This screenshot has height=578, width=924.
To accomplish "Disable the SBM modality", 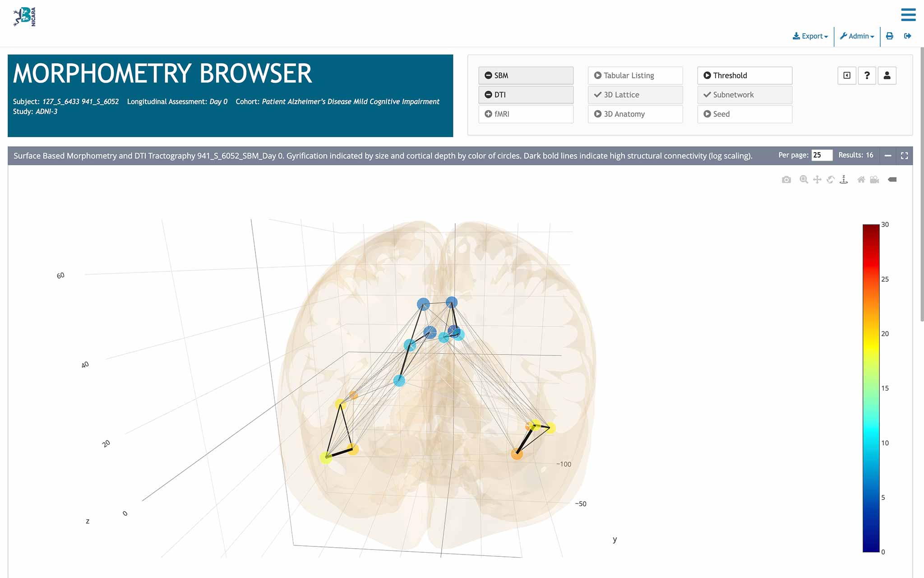I will coord(526,75).
